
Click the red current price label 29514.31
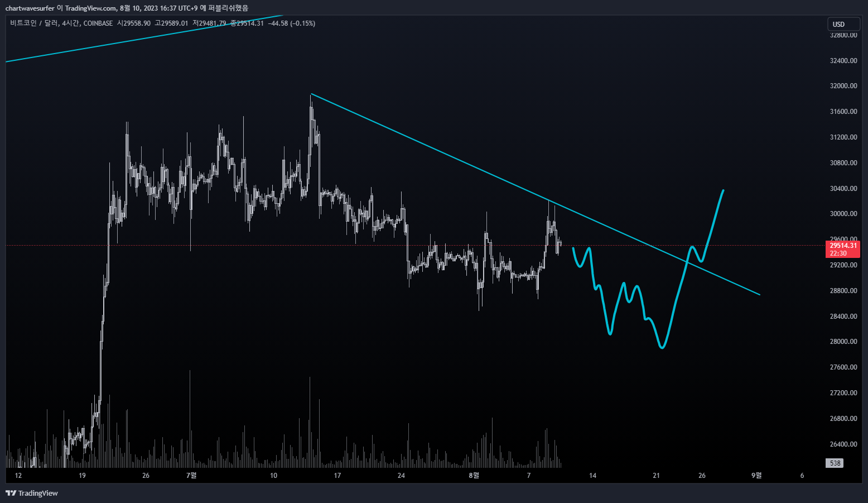coord(842,246)
